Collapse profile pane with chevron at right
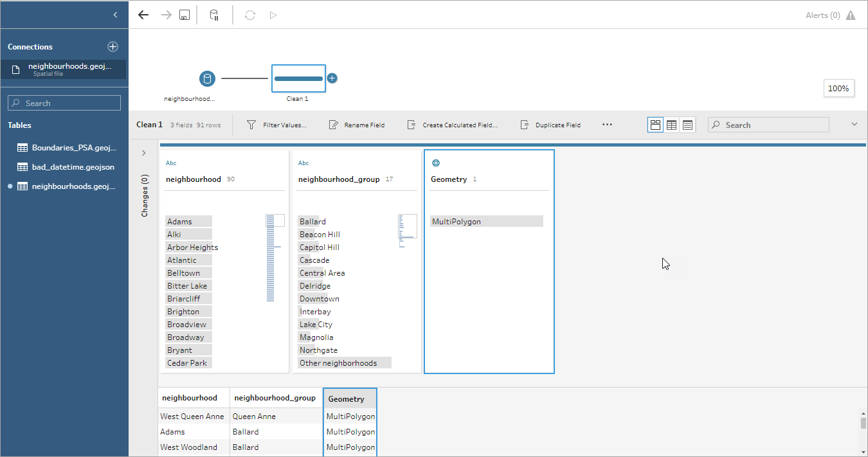This screenshot has width=868, height=457. [x=854, y=125]
